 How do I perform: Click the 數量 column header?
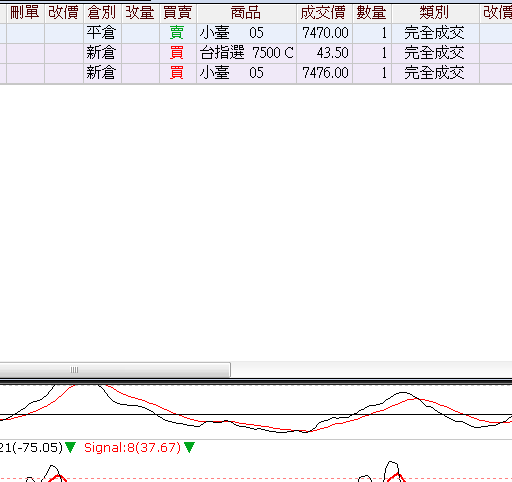tap(372, 13)
